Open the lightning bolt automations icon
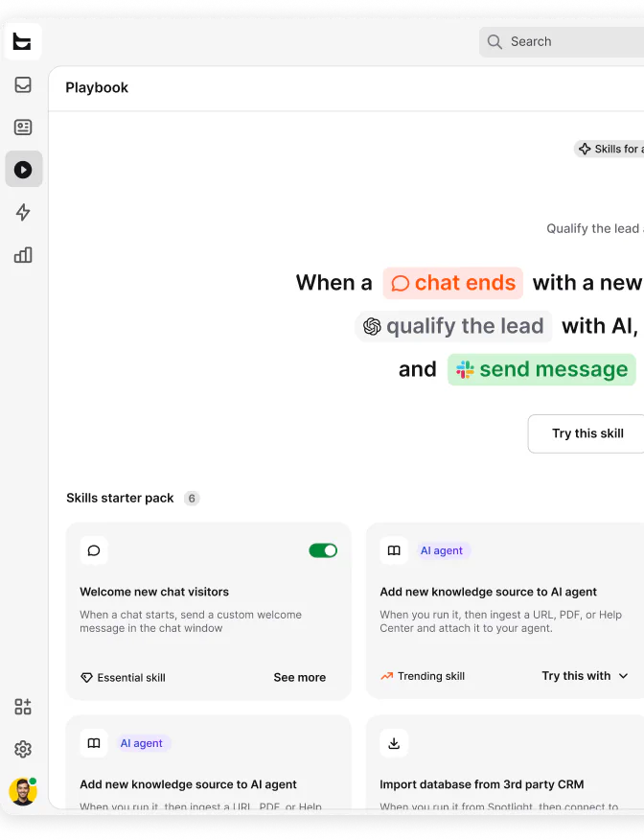Viewport: 644px width, 840px height. coord(23,212)
